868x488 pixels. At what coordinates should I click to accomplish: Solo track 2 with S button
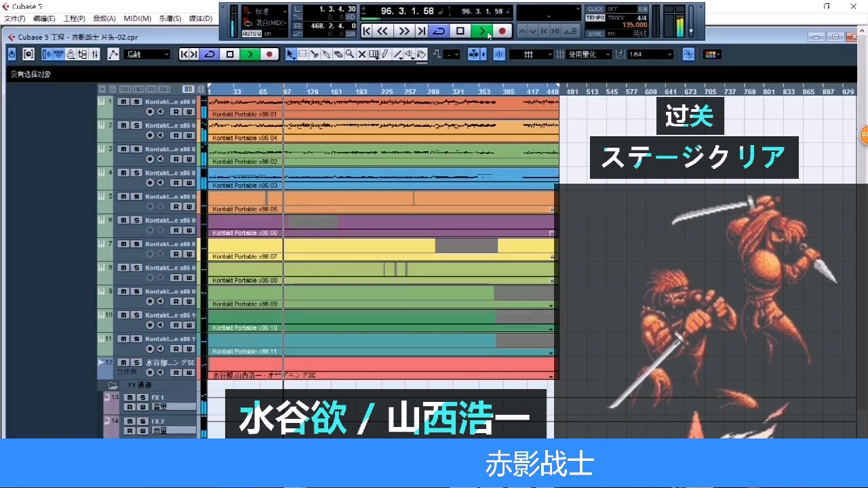pos(136,125)
